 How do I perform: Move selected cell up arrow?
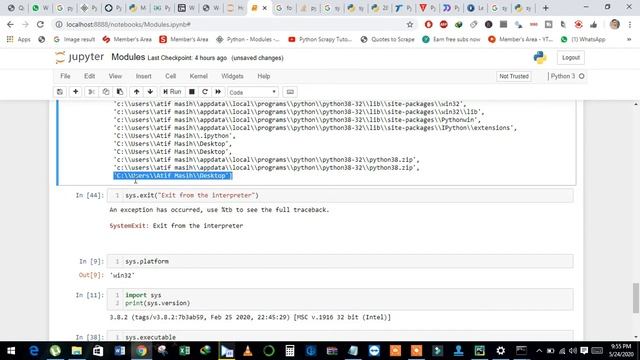pyautogui.click(x=136, y=92)
